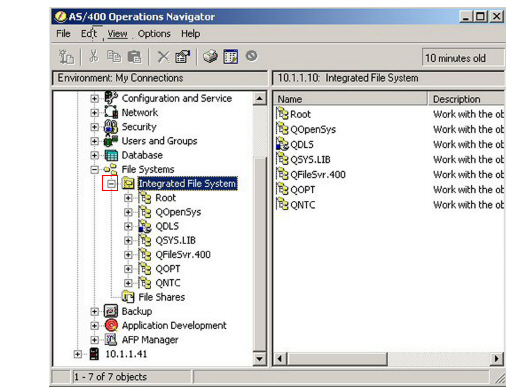
Task: Click the list pane scroll left arrow
Action: coord(280,359)
